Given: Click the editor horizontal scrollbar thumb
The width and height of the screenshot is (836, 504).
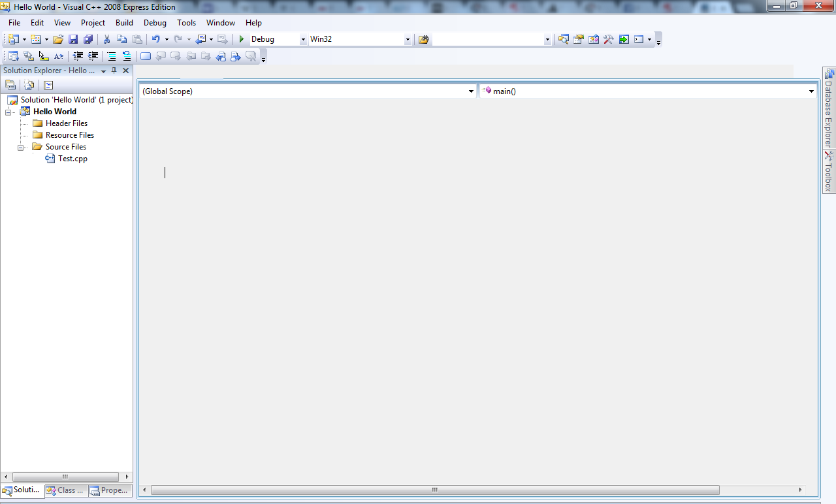Looking at the screenshot, I should click(x=435, y=490).
